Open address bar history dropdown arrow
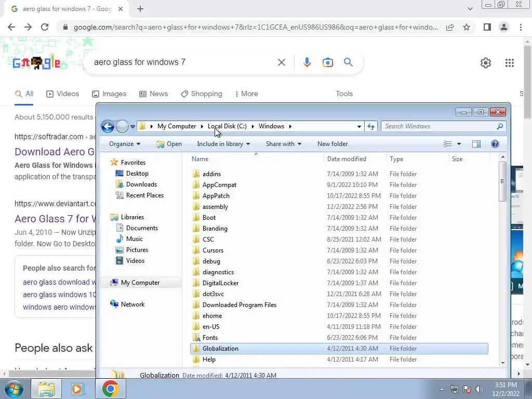The image size is (532, 399). 359,127
